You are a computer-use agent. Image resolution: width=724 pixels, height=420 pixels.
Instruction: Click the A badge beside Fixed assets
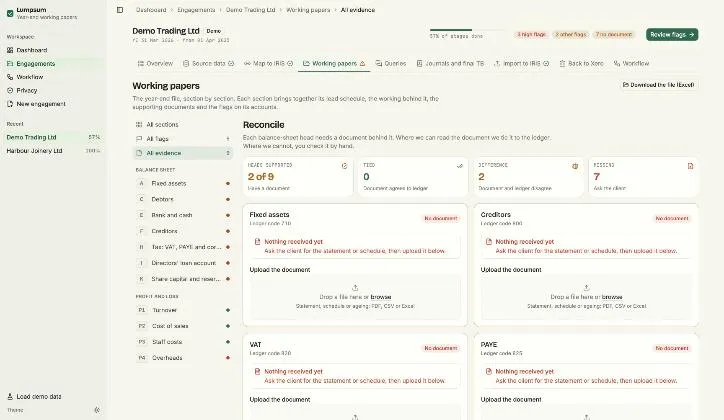141,183
